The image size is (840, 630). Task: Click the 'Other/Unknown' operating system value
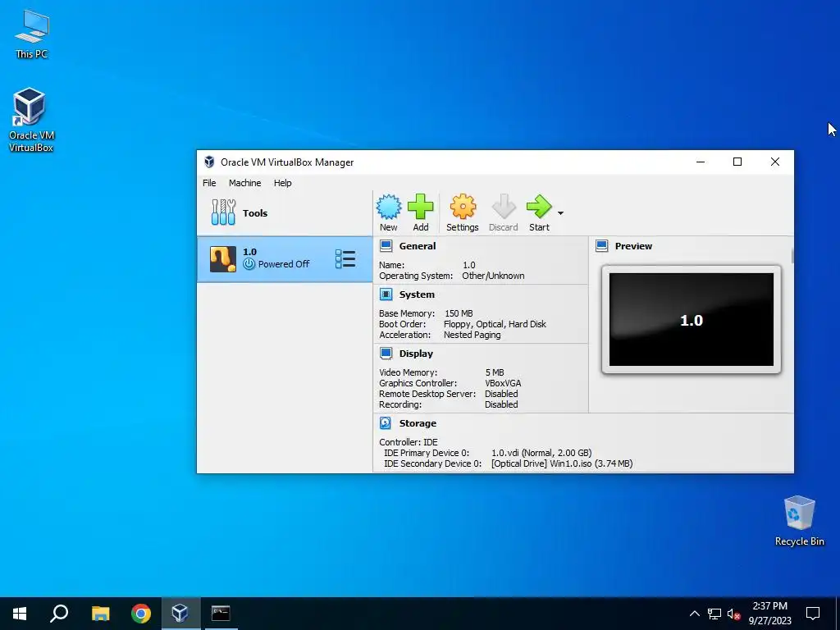click(x=493, y=276)
